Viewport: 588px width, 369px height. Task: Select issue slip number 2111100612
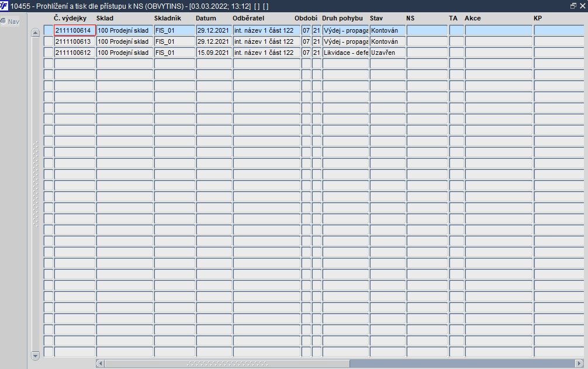[x=75, y=53]
